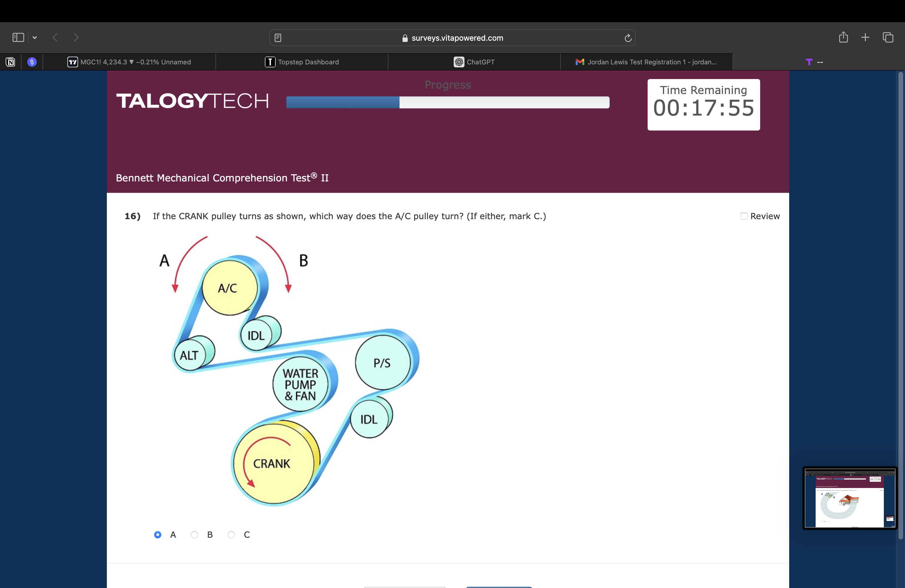The width and height of the screenshot is (905, 588).
Task: Select answer option C
Action: point(231,534)
